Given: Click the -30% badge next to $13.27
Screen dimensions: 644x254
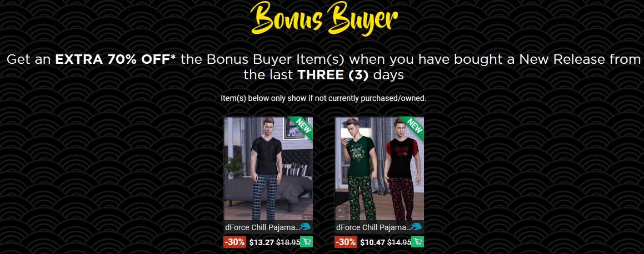Looking at the screenshot, I should coord(234,242).
